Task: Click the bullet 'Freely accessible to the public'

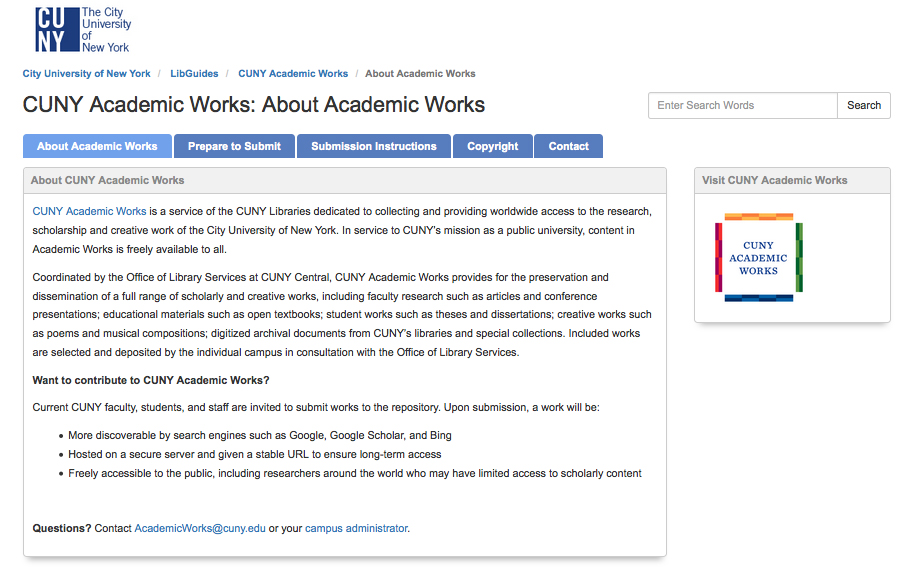Action: 355,473
